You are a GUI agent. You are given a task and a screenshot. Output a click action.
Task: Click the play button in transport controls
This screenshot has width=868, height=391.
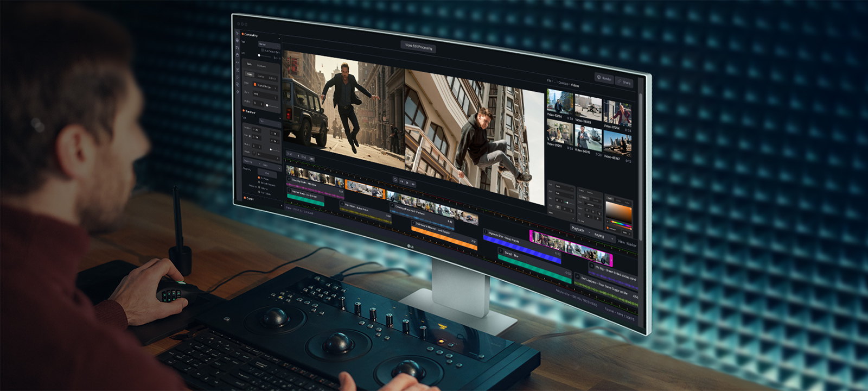tap(407, 183)
